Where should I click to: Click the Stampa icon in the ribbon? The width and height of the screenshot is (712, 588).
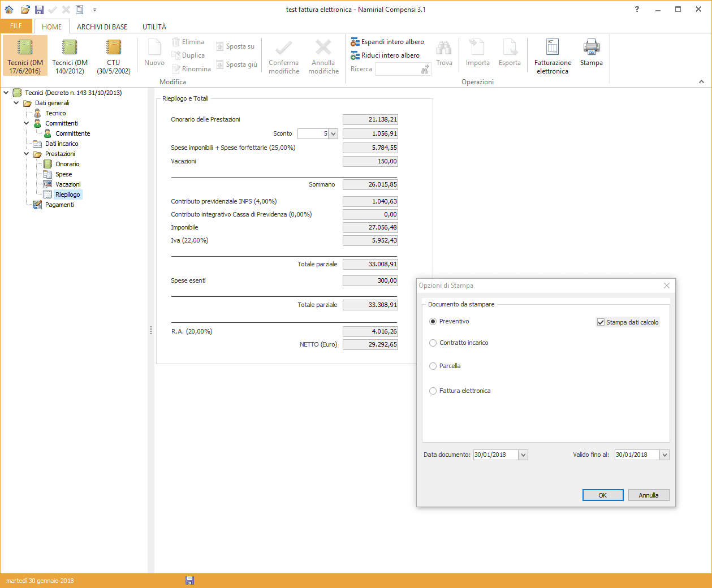tap(591, 55)
